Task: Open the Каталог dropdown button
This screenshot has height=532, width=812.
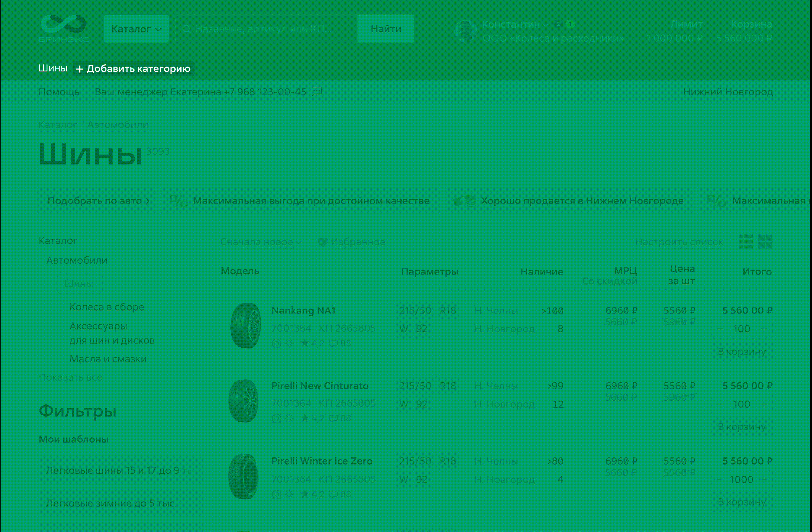Action: pyautogui.click(x=136, y=29)
